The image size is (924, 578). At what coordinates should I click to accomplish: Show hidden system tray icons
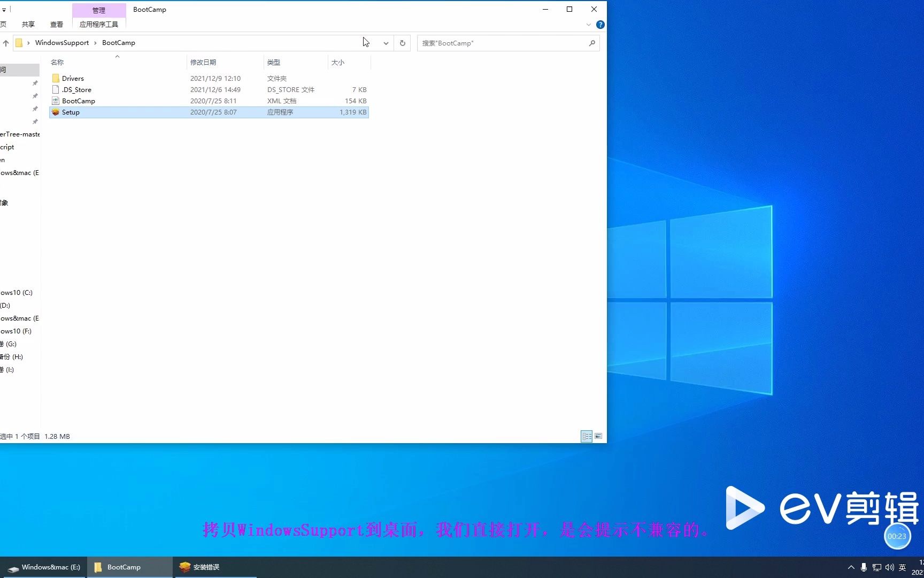click(851, 567)
